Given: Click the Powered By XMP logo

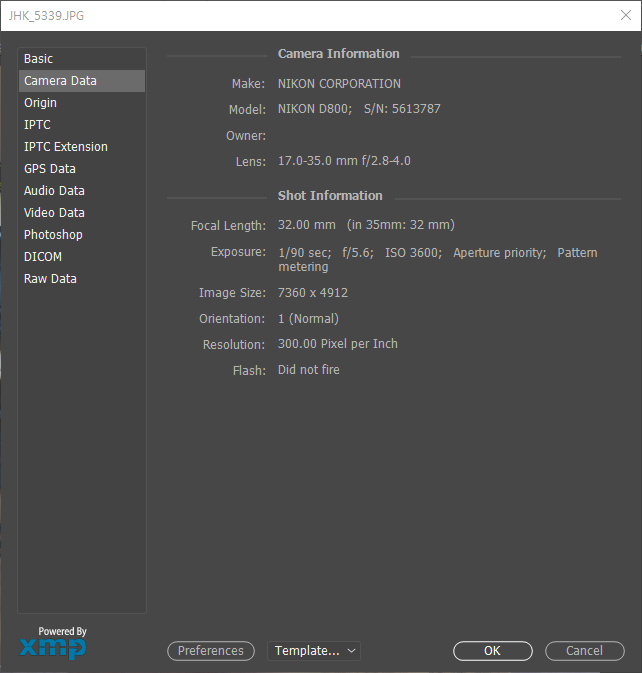Looking at the screenshot, I should [x=53, y=643].
